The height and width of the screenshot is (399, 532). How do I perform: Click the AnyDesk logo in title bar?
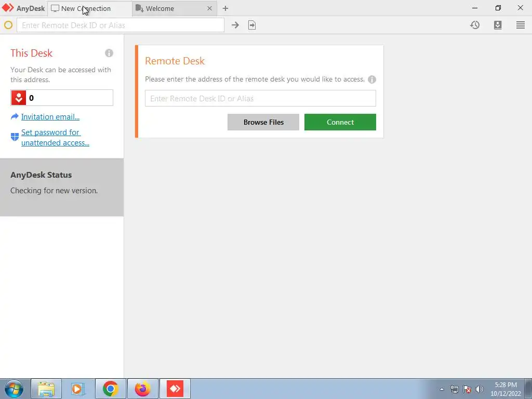coord(8,8)
